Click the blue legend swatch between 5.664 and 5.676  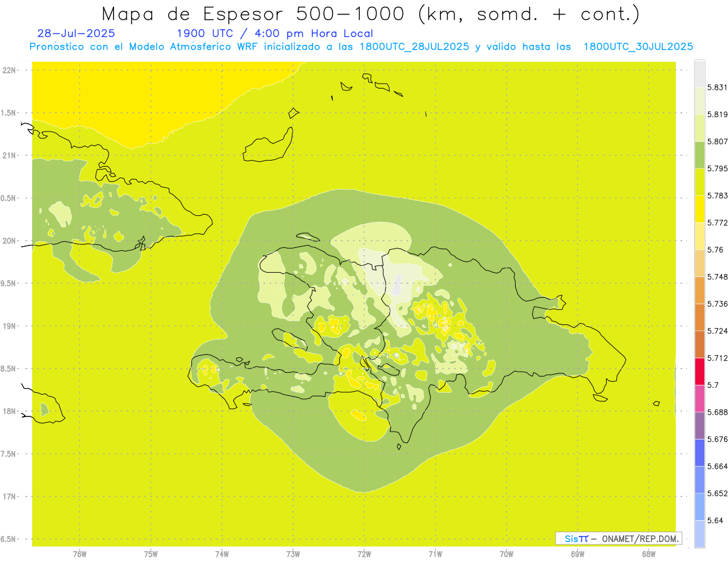[699, 453]
